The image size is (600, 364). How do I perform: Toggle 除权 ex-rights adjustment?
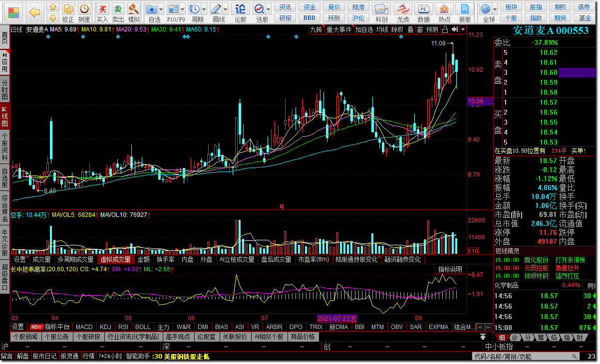398,29
